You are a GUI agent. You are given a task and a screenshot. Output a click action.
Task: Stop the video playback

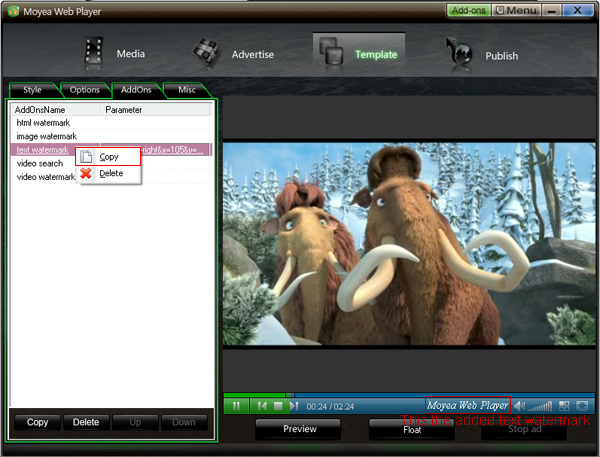pos(278,406)
